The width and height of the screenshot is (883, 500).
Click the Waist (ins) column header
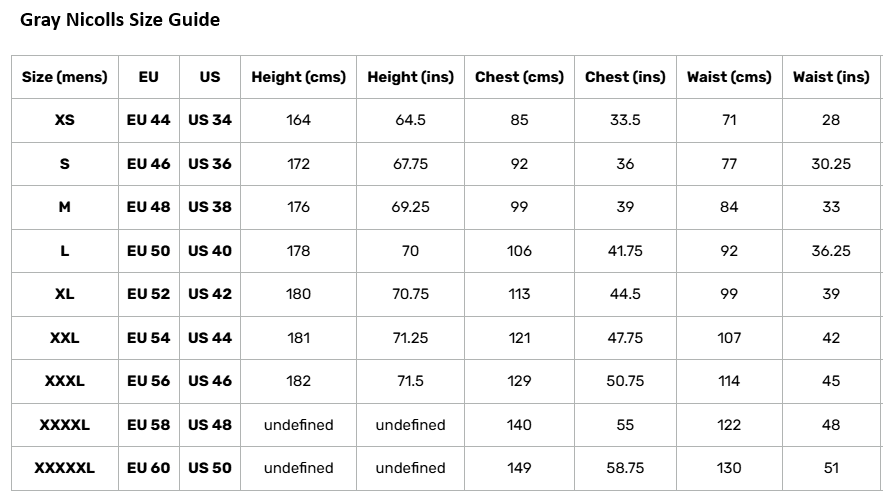click(831, 77)
